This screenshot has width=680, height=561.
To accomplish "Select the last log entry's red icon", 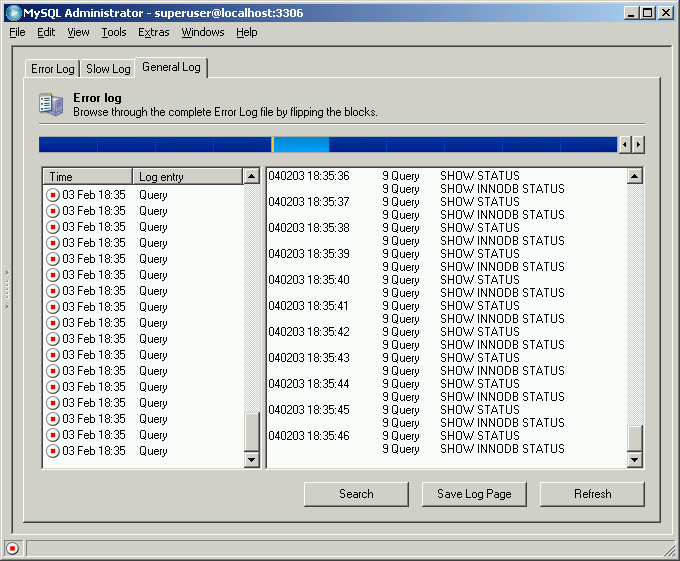I will 53,451.
